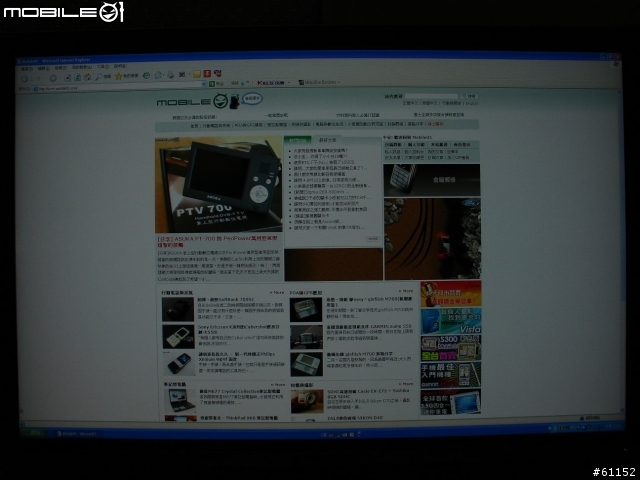The height and width of the screenshot is (480, 640).
Task: Click the MobiBox Explorer toolbar icon
Action: tap(301, 82)
